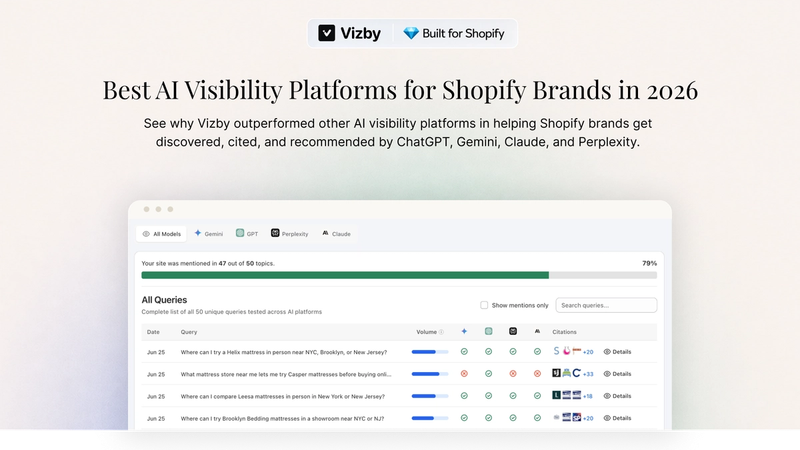Switch to the Perplexity tab
Image resolution: width=800 pixels, height=450 pixels.
tap(289, 234)
